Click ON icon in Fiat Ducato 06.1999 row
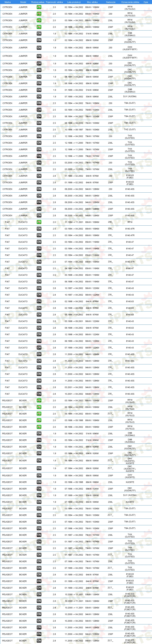 (39, 341)
